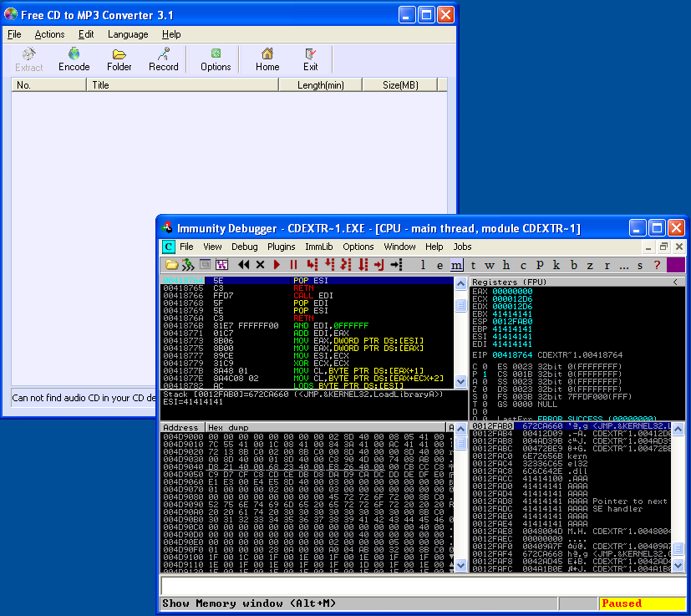691x616 pixels.
Task: Open the Language menu in CD converter
Action: [x=128, y=34]
